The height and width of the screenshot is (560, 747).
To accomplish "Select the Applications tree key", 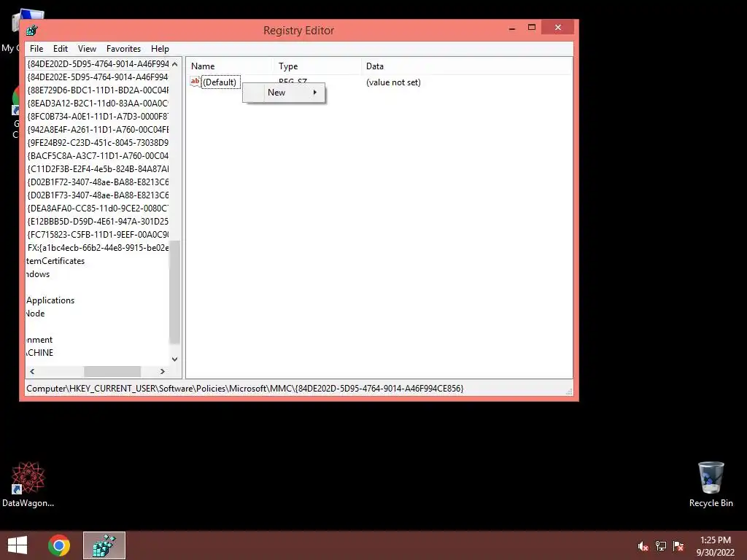I will point(50,300).
